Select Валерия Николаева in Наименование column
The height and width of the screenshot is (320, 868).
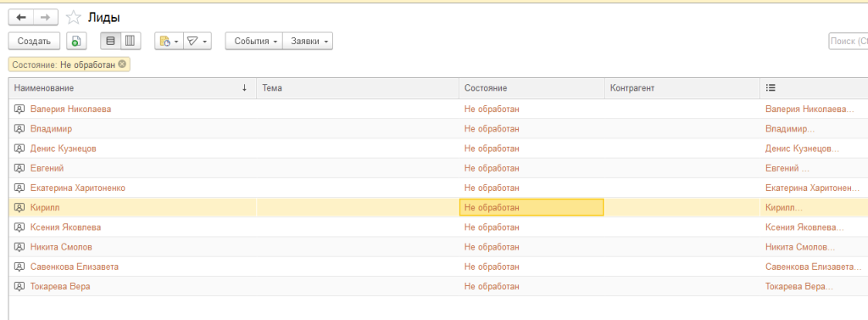click(x=71, y=109)
